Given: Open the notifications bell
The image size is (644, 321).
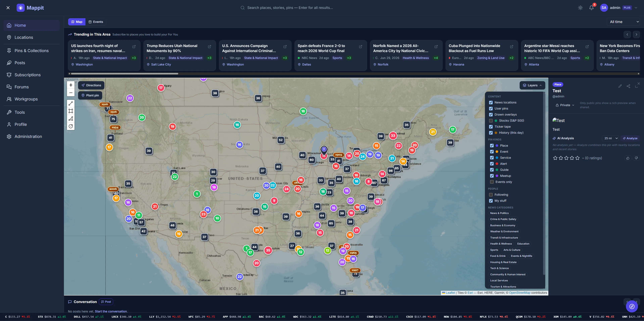Looking at the screenshot, I should click(x=591, y=8).
